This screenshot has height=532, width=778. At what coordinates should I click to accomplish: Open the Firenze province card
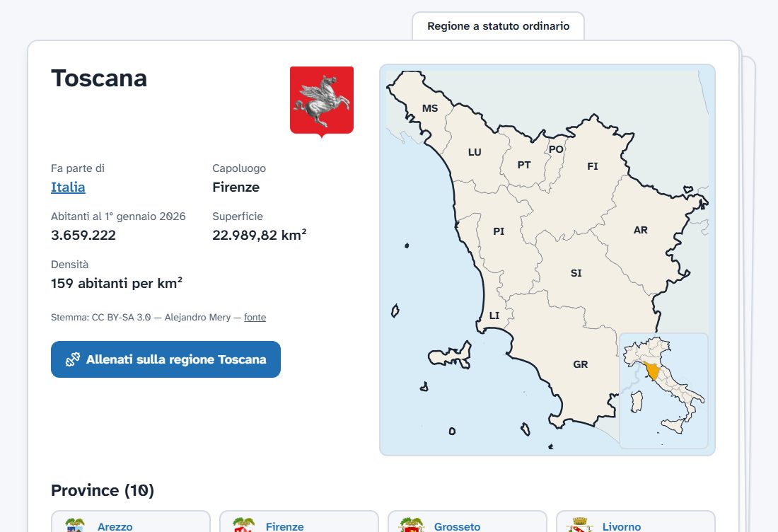(x=299, y=521)
